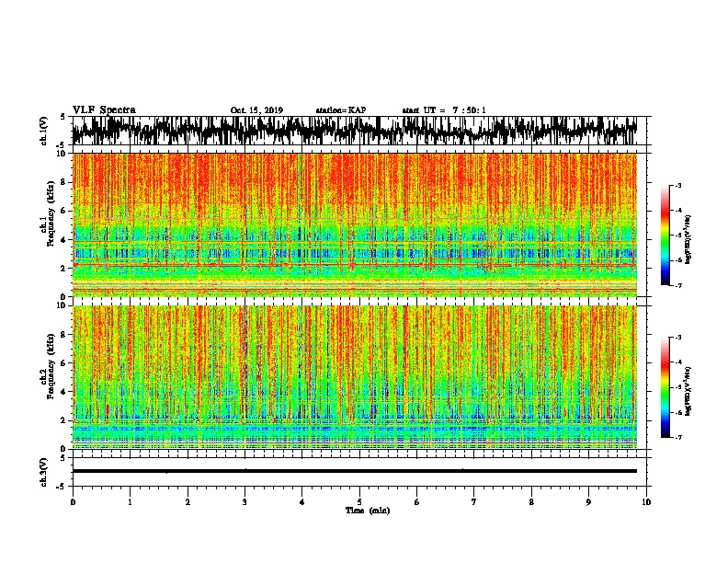Viewport: 728px width, 563px height.
Task: Click the "4" kHz tick of ch.2 spectrogram
Action: point(63,392)
